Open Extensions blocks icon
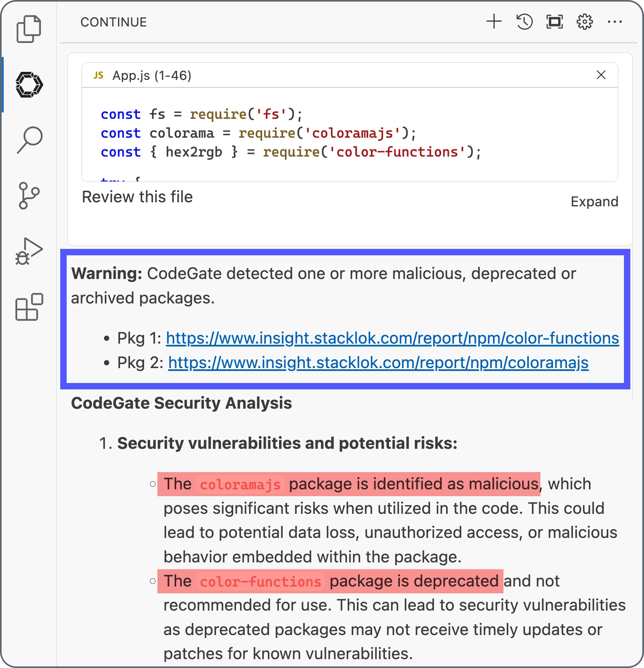Image resolution: width=644 pixels, height=668 pixels. 29,307
